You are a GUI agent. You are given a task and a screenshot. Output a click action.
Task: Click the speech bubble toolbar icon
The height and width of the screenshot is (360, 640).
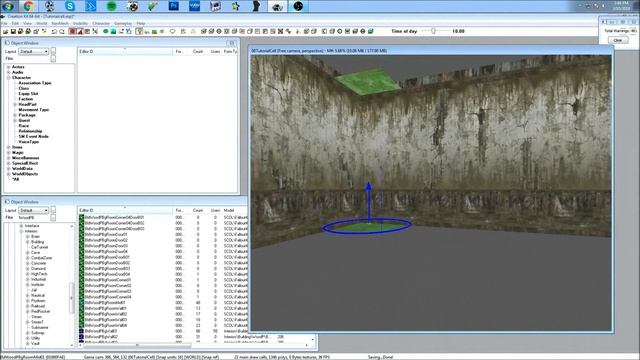[173, 31]
